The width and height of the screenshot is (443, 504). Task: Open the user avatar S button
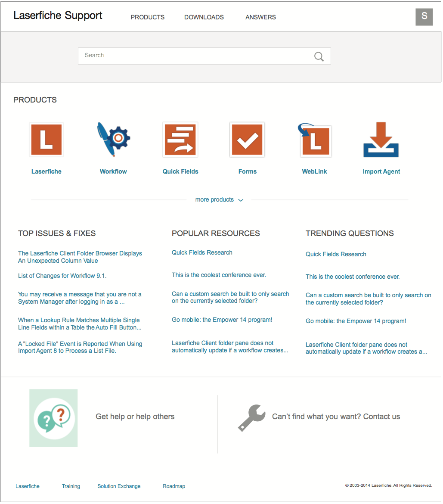click(424, 17)
